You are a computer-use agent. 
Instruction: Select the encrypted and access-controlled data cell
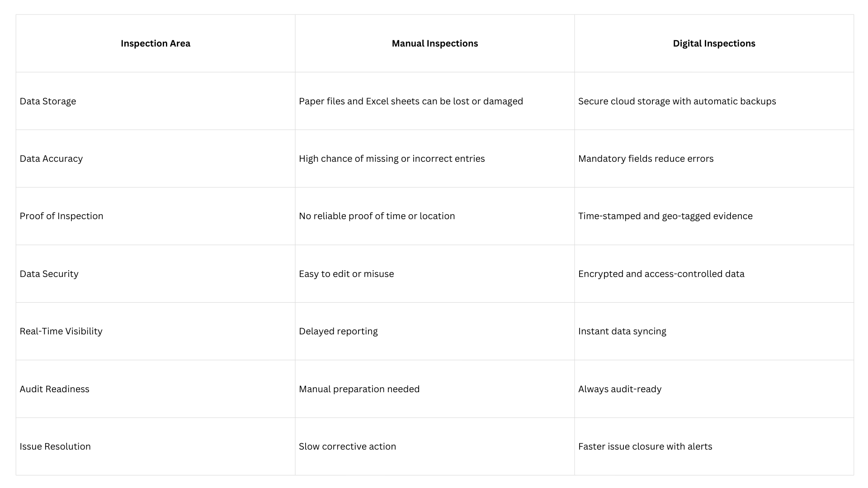point(661,274)
